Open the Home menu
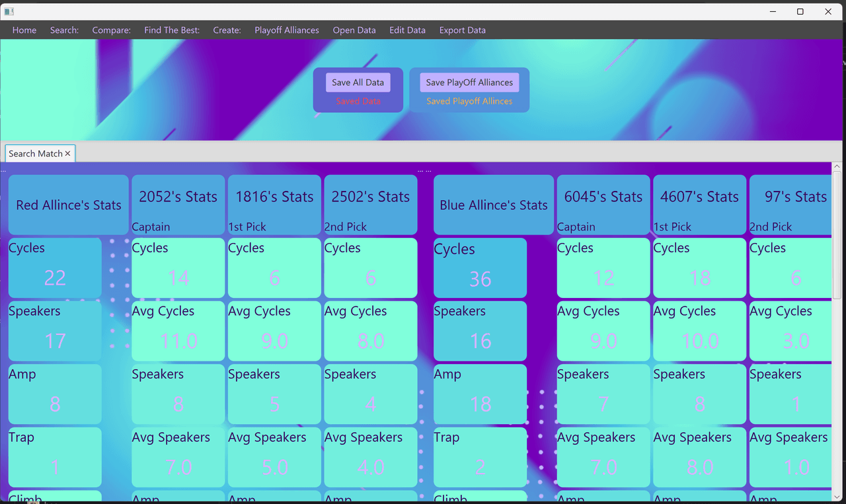Image resolution: width=846 pixels, height=504 pixels. coord(24,30)
